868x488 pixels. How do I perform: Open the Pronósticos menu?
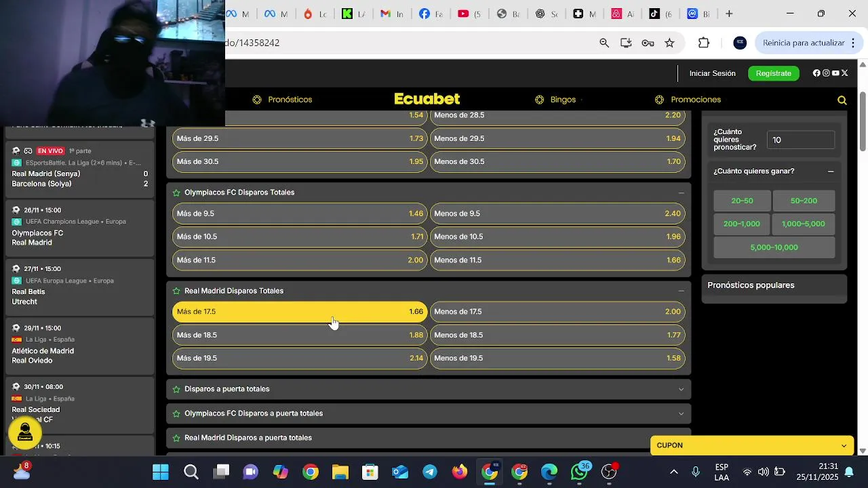282,100
